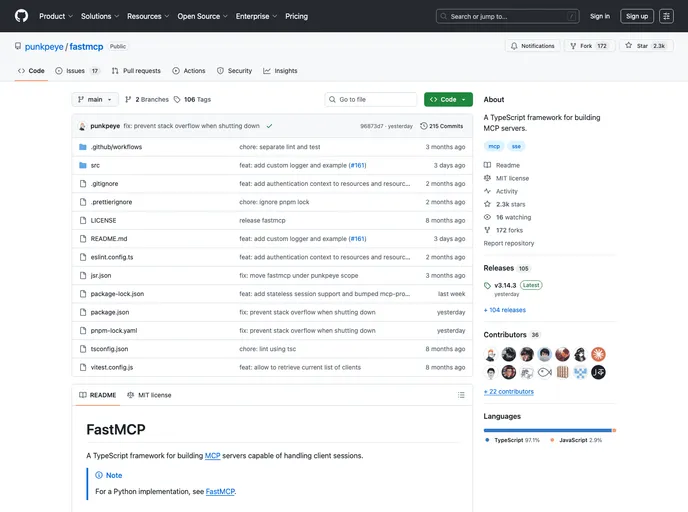The image size is (688, 512).
Task: Click the Sign in link
Action: [x=599, y=16]
